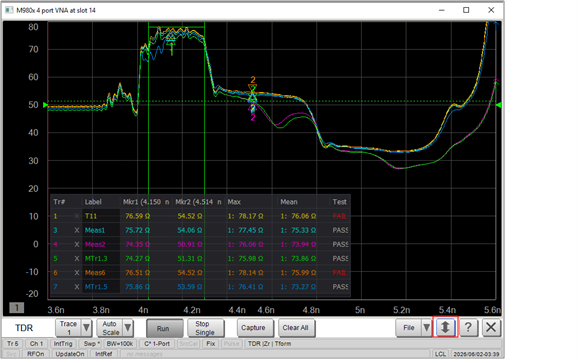Toggle the X checkbox for Meas2 trace
This screenshot has width=579, height=363.
pos(77,244)
